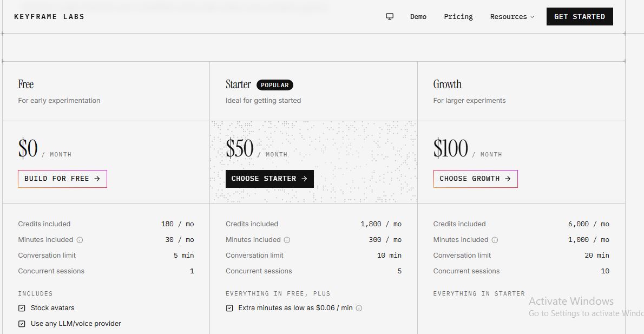Toggle the Stock avatars checkbox

pos(22,308)
